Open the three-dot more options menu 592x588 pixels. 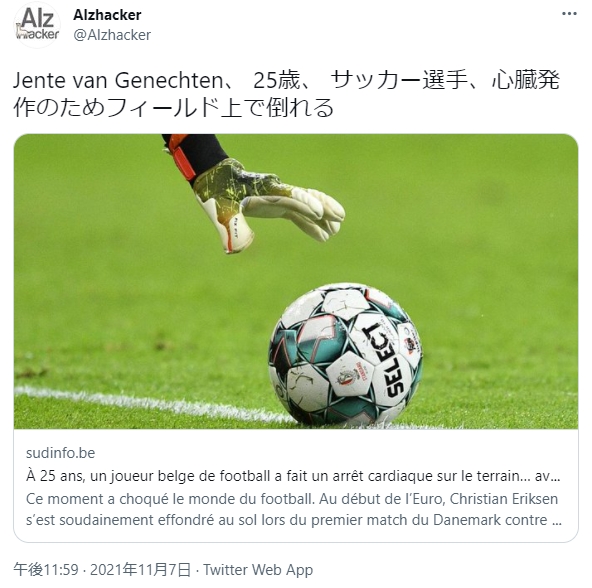pos(569,14)
